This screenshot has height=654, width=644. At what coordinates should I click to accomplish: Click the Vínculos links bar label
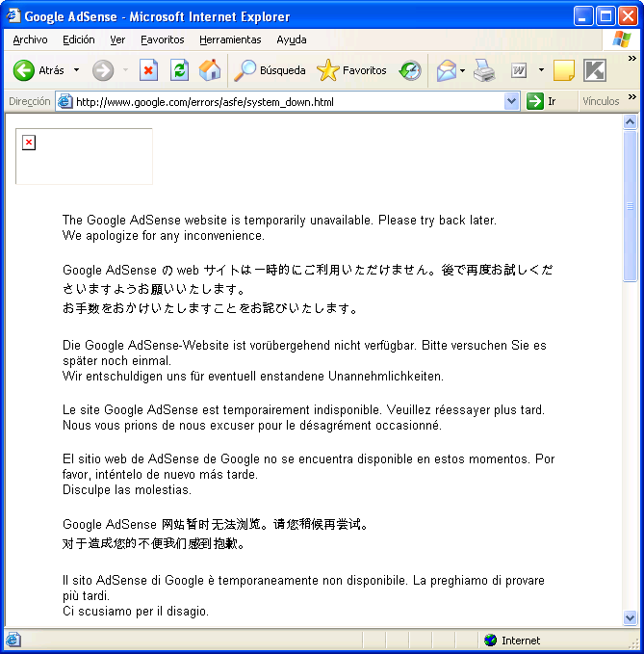(x=601, y=101)
